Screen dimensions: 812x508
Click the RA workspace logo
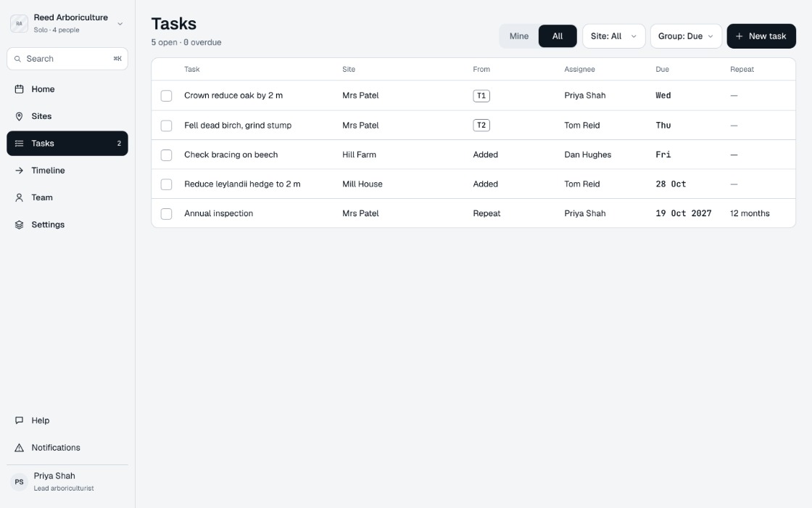click(x=19, y=23)
